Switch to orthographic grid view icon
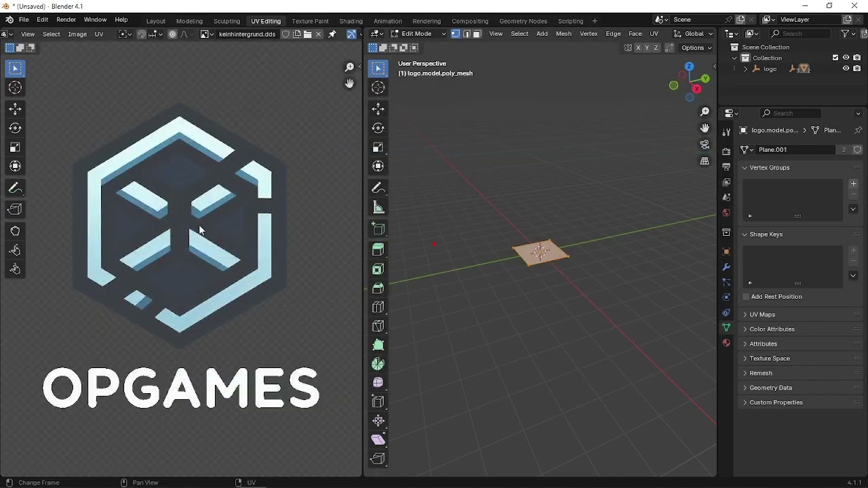The image size is (868, 488). click(x=705, y=161)
